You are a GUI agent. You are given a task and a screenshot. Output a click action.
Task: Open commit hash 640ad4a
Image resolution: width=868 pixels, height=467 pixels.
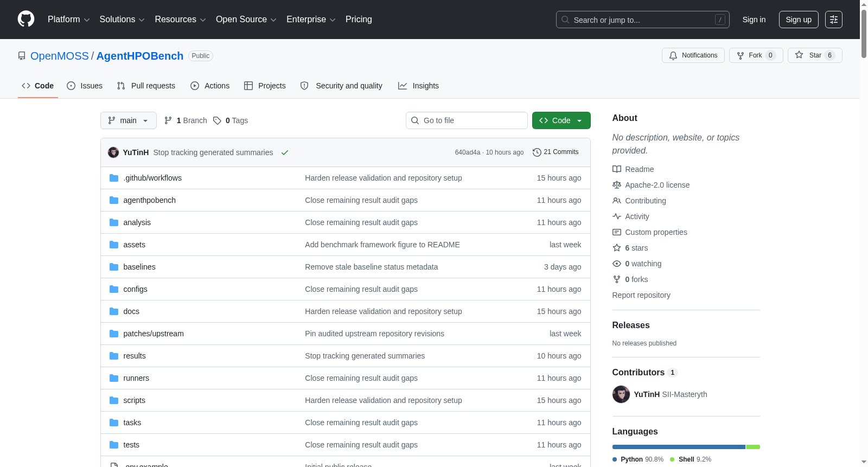tap(468, 152)
